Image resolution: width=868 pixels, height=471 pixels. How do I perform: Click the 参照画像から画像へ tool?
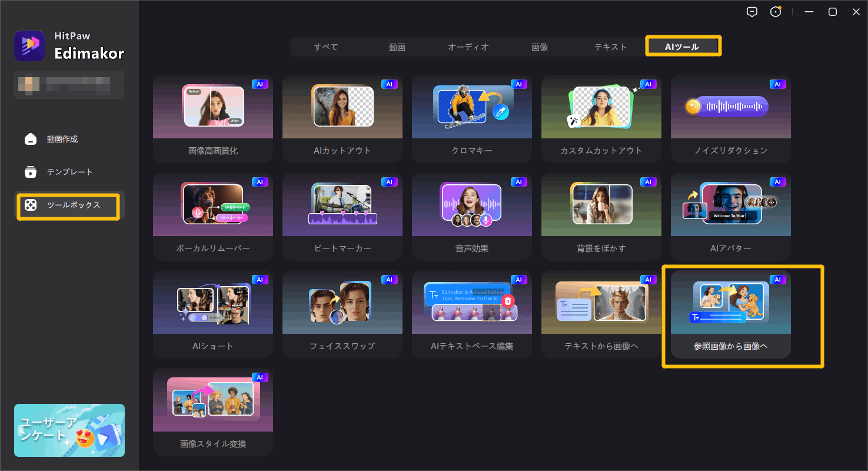730,314
